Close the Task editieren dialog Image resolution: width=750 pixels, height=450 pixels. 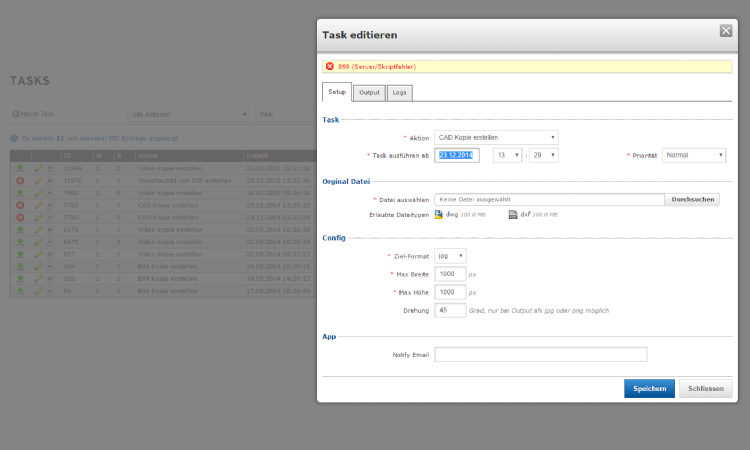coord(726,31)
